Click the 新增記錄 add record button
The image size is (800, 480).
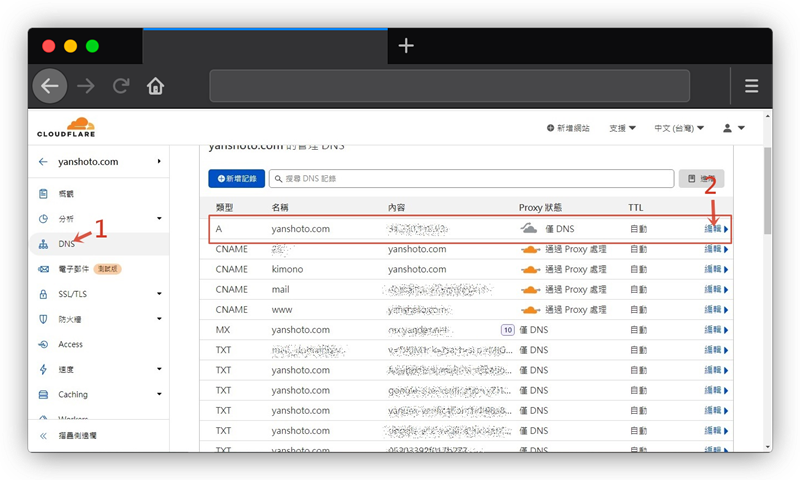click(x=237, y=179)
